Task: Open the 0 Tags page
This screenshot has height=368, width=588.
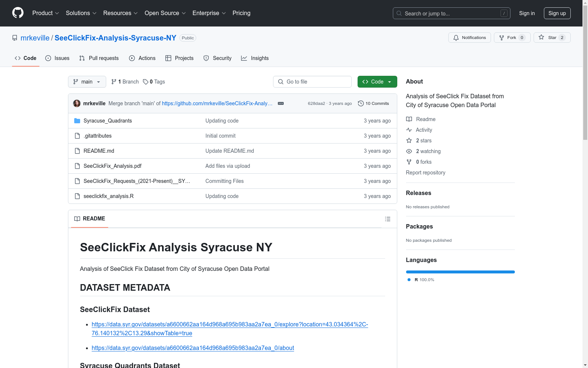Action: pyautogui.click(x=154, y=82)
